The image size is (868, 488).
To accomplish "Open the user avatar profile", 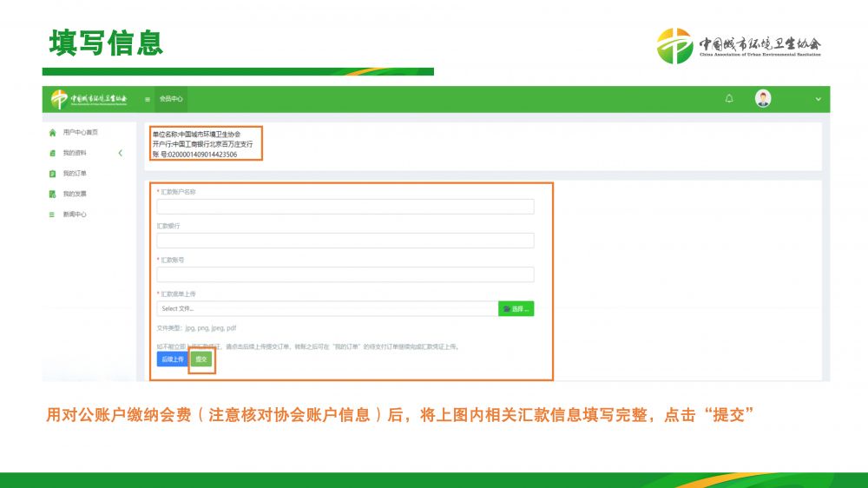I will (x=763, y=99).
